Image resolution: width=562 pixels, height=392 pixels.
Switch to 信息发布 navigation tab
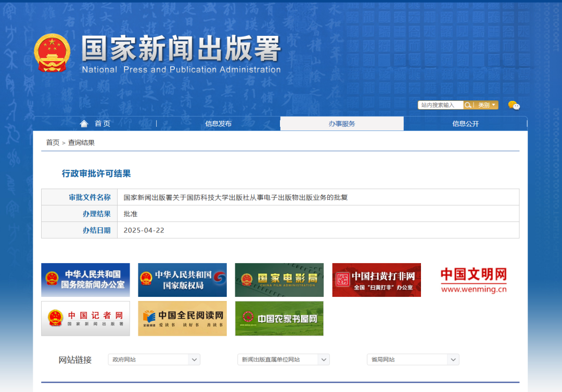tap(218, 124)
